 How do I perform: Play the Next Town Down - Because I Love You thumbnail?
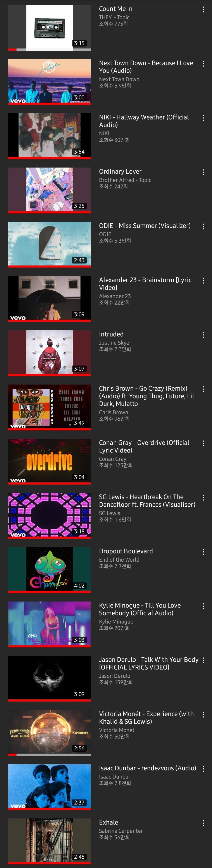pyautogui.click(x=50, y=81)
